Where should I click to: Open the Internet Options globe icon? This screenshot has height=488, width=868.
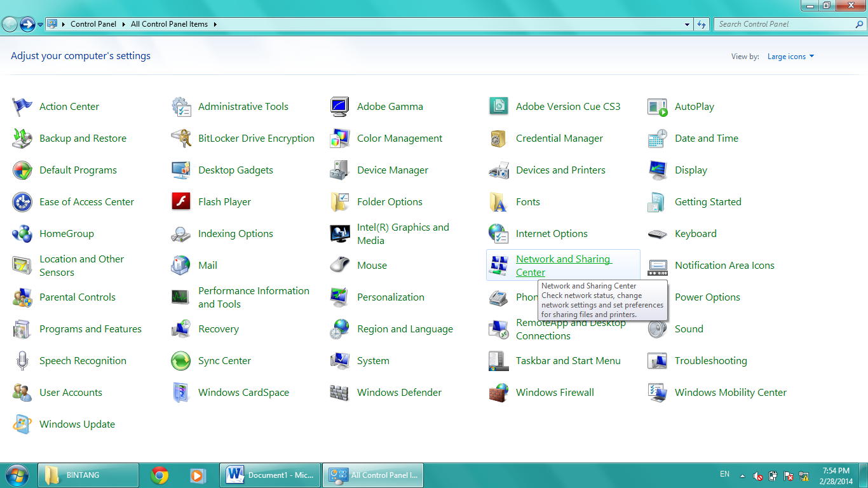499,234
